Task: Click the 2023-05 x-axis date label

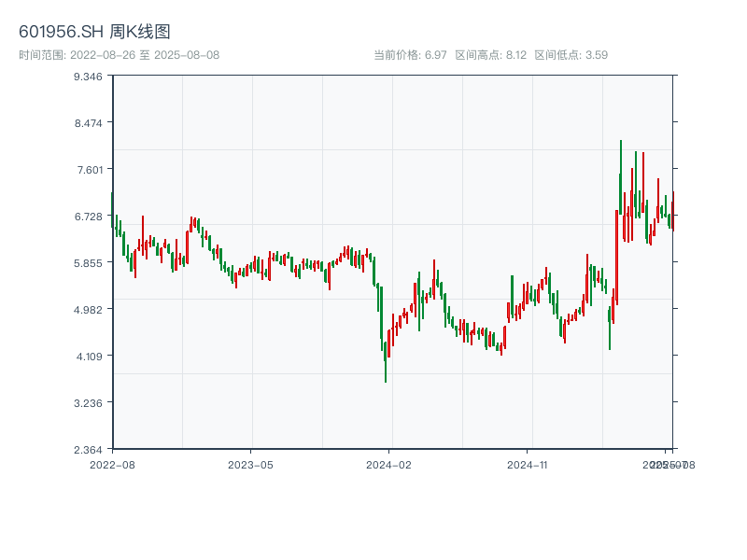Action: tap(250, 464)
